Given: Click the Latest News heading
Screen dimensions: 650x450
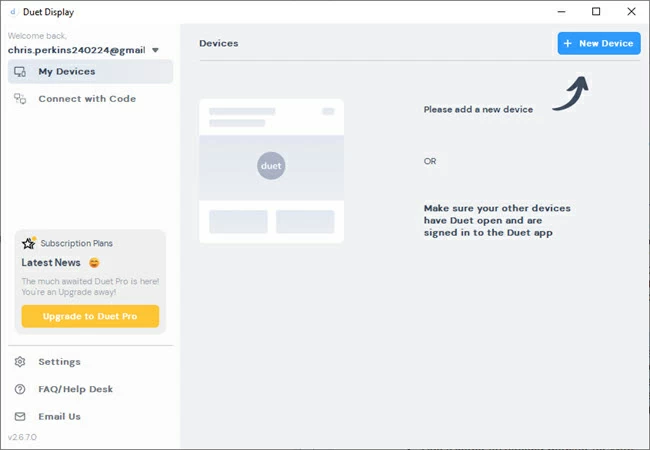Looking at the screenshot, I should coord(51,263).
